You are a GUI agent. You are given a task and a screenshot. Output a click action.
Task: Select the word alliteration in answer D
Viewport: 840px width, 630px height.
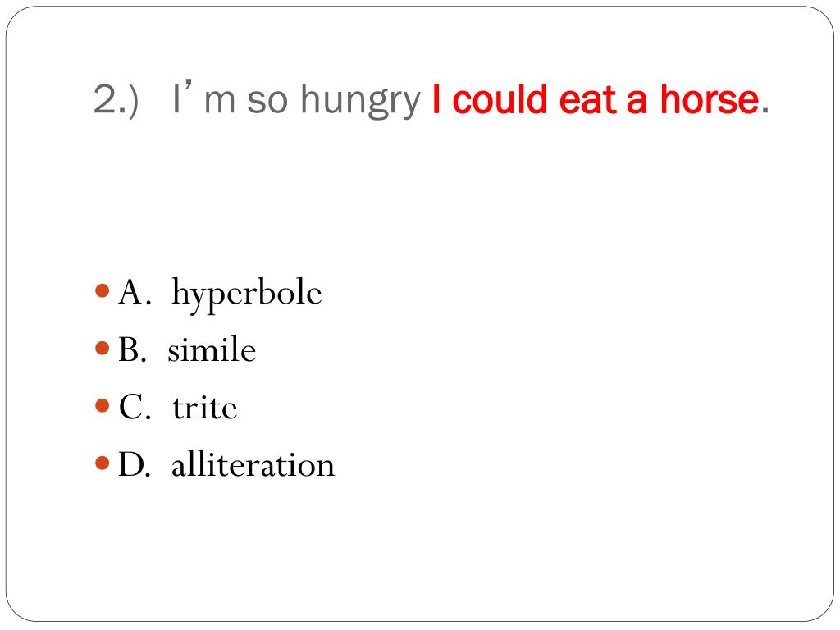click(x=253, y=464)
